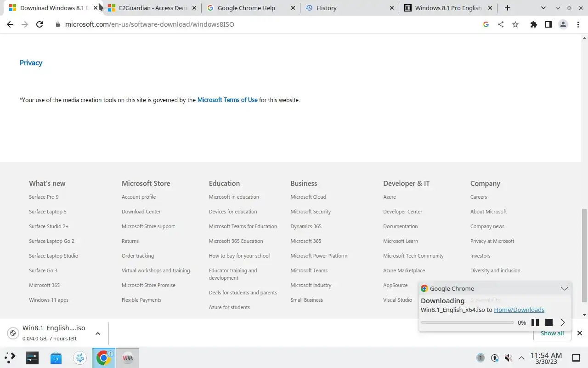The image size is (588, 368).
Task: Close the History tab
Action: tap(392, 8)
